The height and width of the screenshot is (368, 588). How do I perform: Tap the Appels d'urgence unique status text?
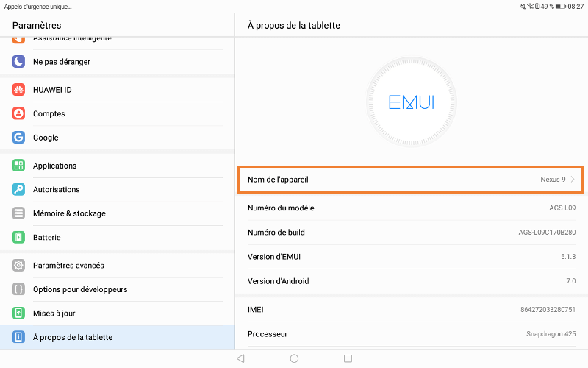coord(37,7)
